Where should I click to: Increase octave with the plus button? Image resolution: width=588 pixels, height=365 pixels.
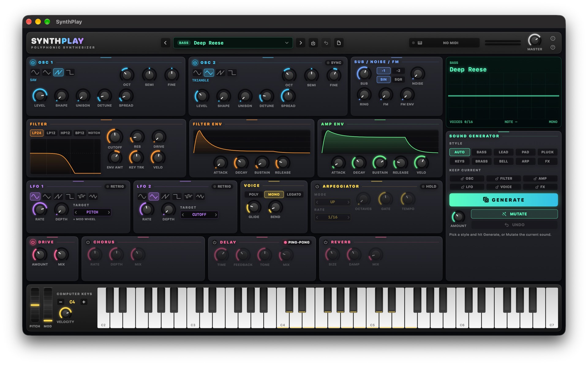(x=84, y=302)
